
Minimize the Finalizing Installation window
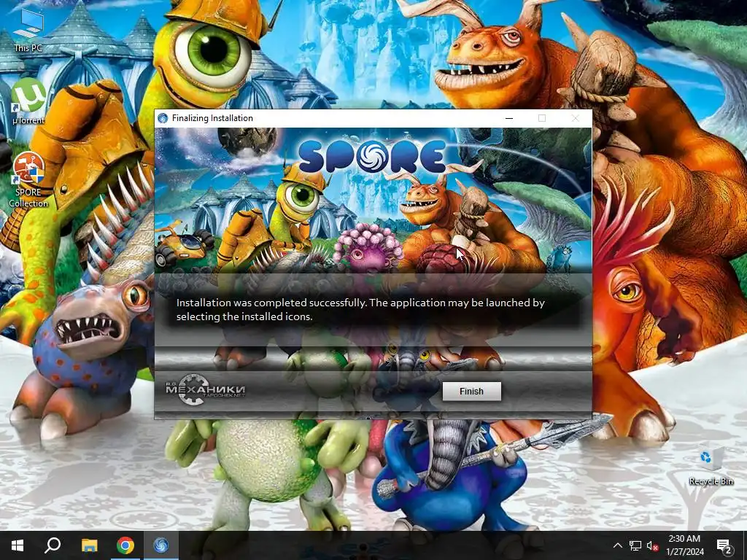point(509,118)
